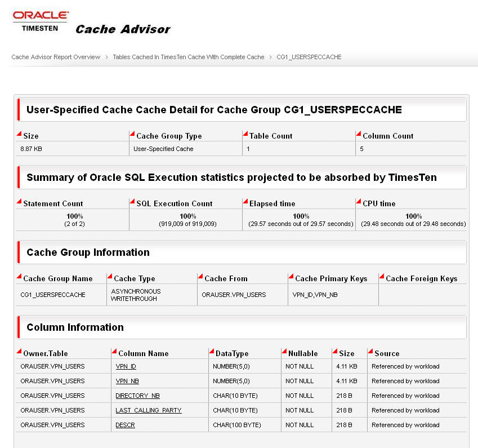Click the Cache Advisor title text
The height and width of the screenshot is (448, 478).
point(123,29)
